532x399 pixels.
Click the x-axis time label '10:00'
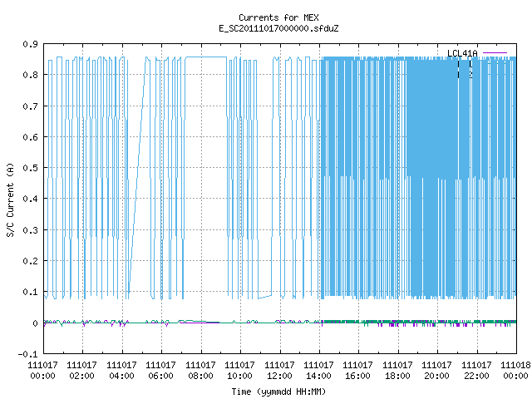pyautogui.click(x=240, y=376)
